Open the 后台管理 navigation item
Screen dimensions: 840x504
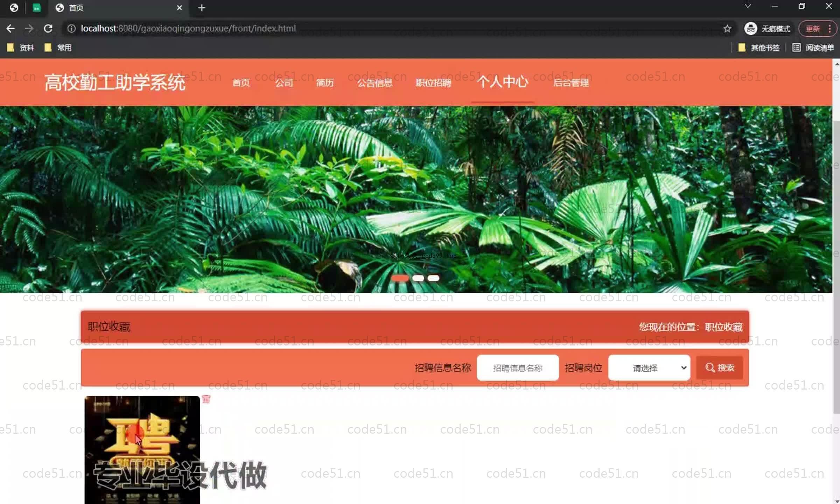[571, 83]
